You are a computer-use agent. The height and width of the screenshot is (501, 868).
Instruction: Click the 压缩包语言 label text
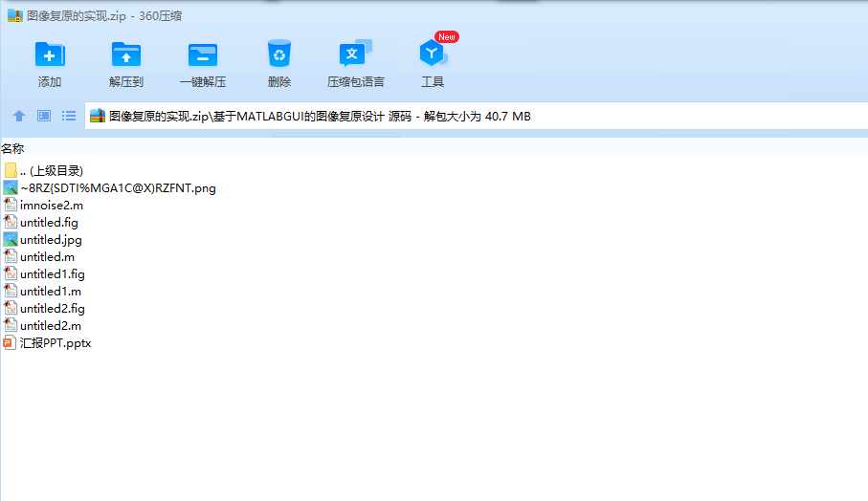click(x=355, y=82)
